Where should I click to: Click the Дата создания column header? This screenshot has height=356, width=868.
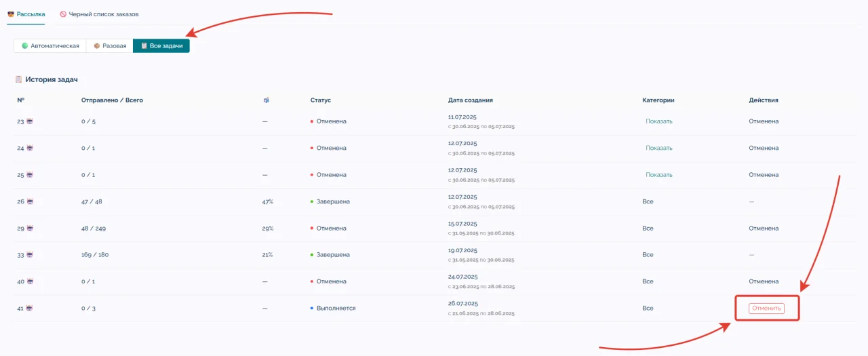pyautogui.click(x=470, y=100)
